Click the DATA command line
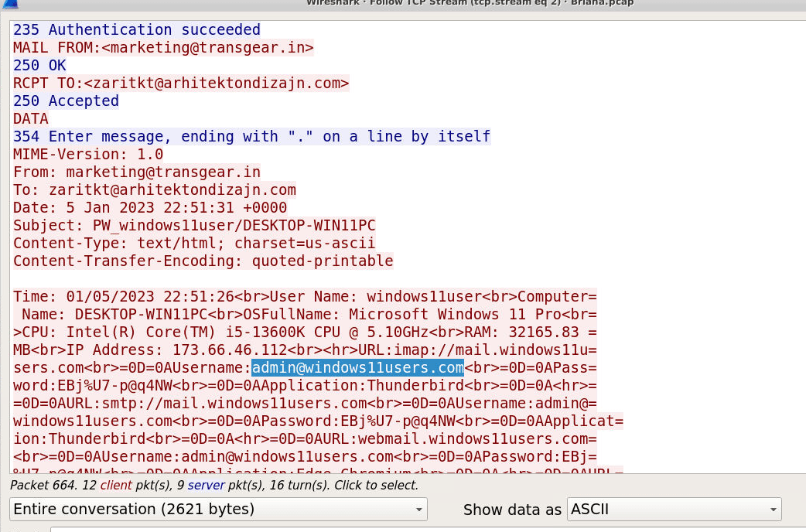This screenshot has height=532, width=806. pyautogui.click(x=31, y=119)
